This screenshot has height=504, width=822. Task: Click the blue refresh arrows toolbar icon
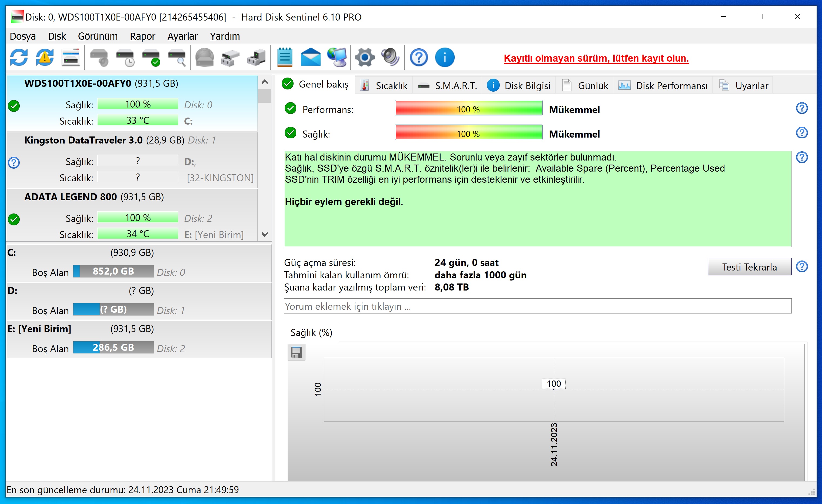coord(19,58)
